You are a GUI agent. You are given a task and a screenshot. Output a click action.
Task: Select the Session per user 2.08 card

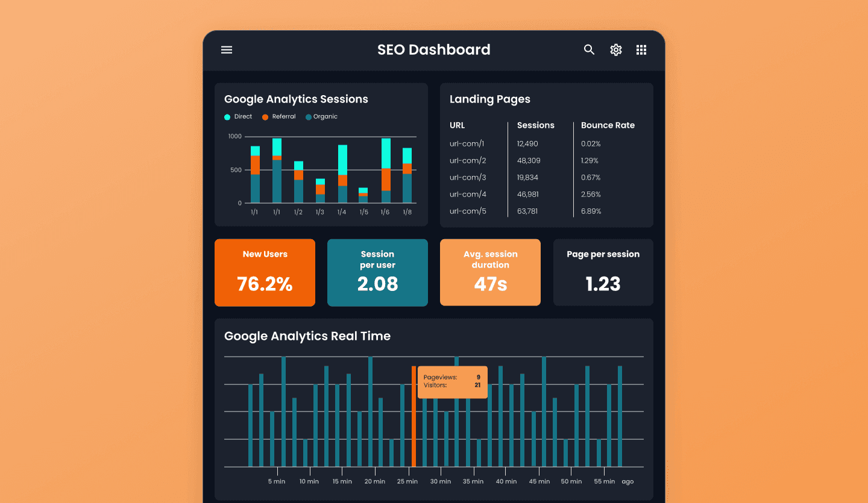click(x=377, y=272)
